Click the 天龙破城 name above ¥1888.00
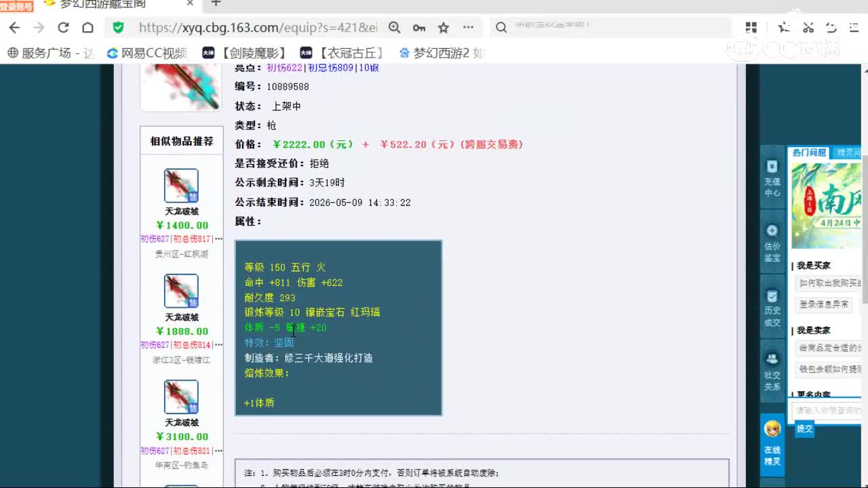The height and width of the screenshot is (488, 868). click(181, 317)
